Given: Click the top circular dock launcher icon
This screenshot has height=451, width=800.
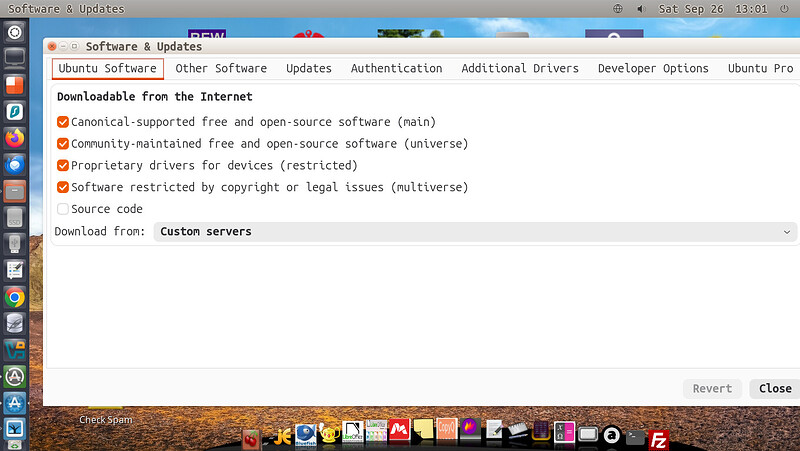Looking at the screenshot, I should click(x=15, y=32).
